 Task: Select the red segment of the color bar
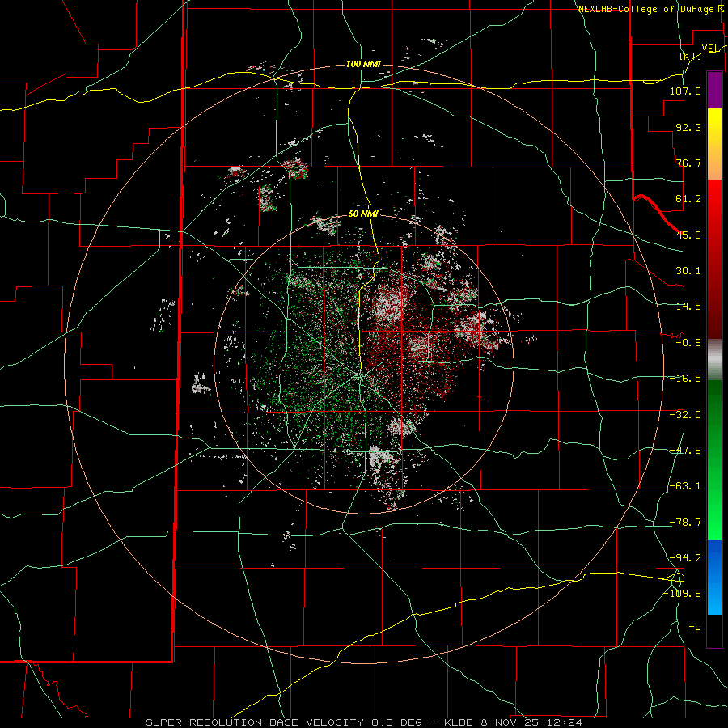coord(714,259)
